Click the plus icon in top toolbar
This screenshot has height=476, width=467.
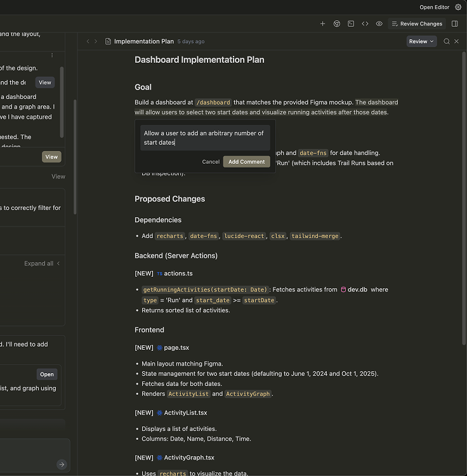pyautogui.click(x=322, y=23)
